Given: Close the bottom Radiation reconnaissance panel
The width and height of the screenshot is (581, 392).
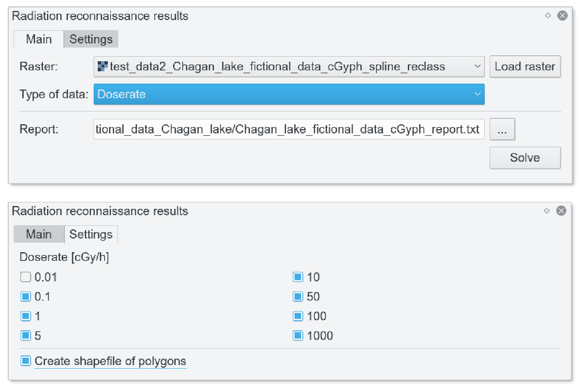Looking at the screenshot, I should (x=561, y=211).
